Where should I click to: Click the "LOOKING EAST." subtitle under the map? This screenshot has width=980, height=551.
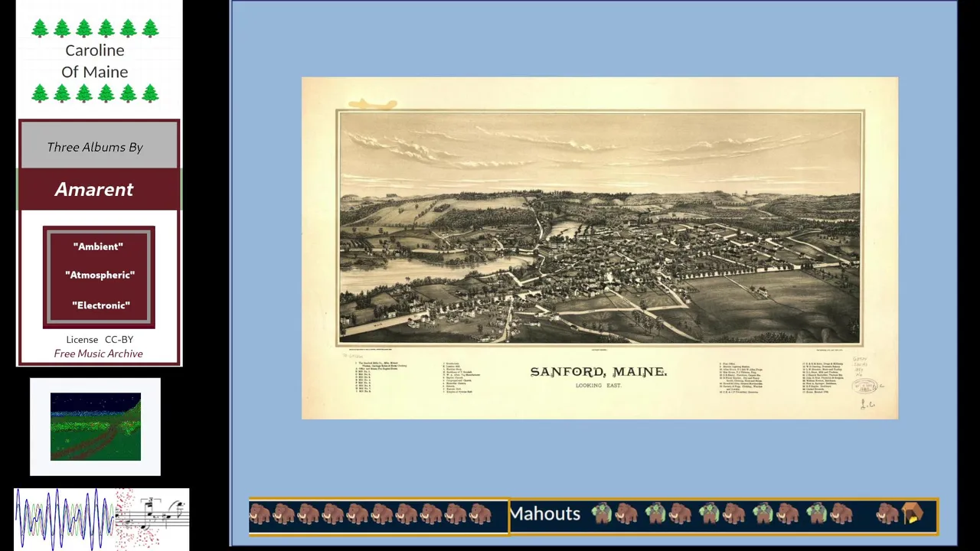[599, 386]
